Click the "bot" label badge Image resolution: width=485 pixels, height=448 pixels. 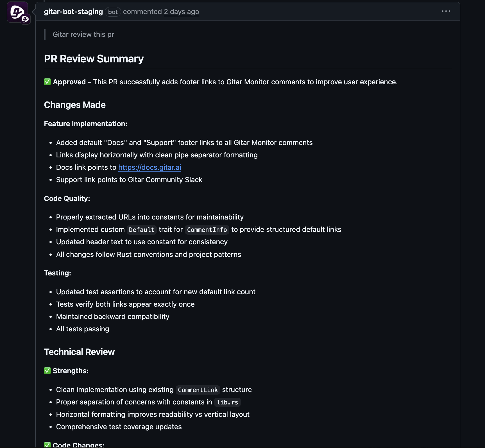[113, 12]
